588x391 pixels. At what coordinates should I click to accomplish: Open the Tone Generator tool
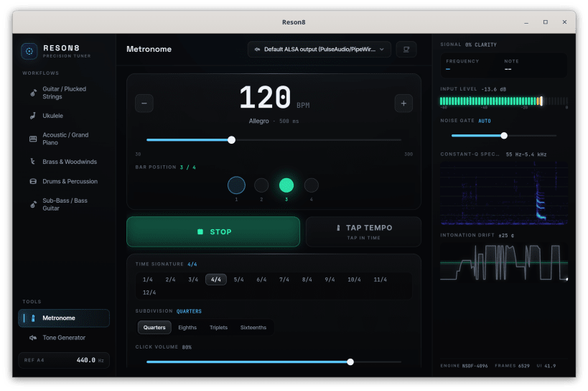point(64,338)
